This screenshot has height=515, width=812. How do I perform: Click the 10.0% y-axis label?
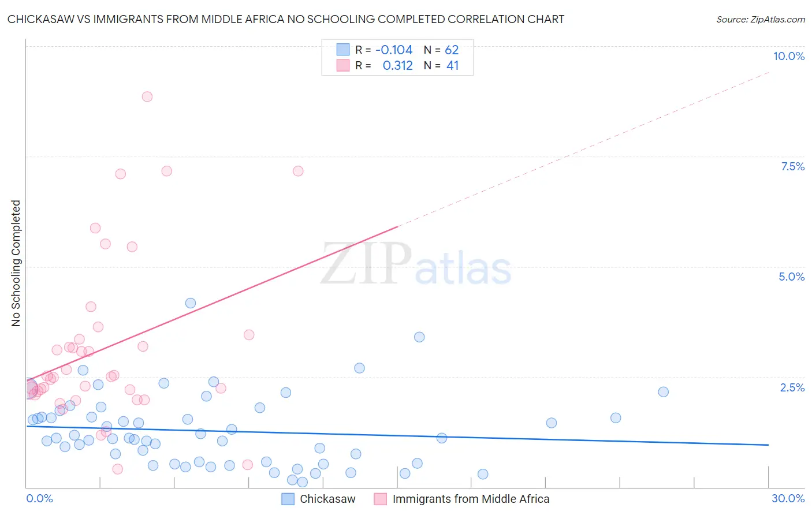tap(788, 56)
